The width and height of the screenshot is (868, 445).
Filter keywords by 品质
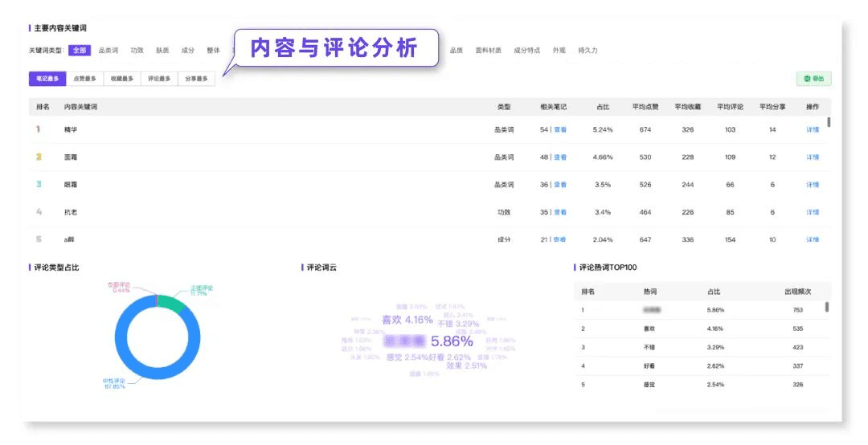tap(457, 51)
